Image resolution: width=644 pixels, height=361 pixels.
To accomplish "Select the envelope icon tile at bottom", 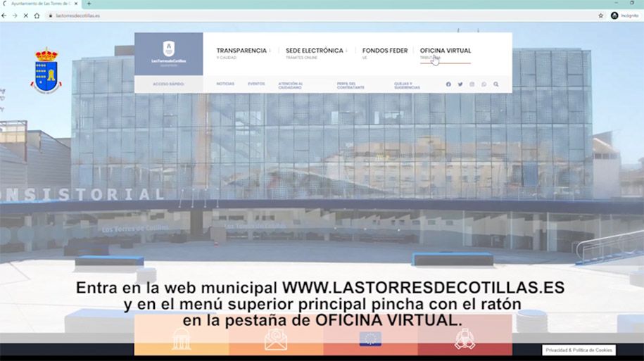I will point(276,339).
